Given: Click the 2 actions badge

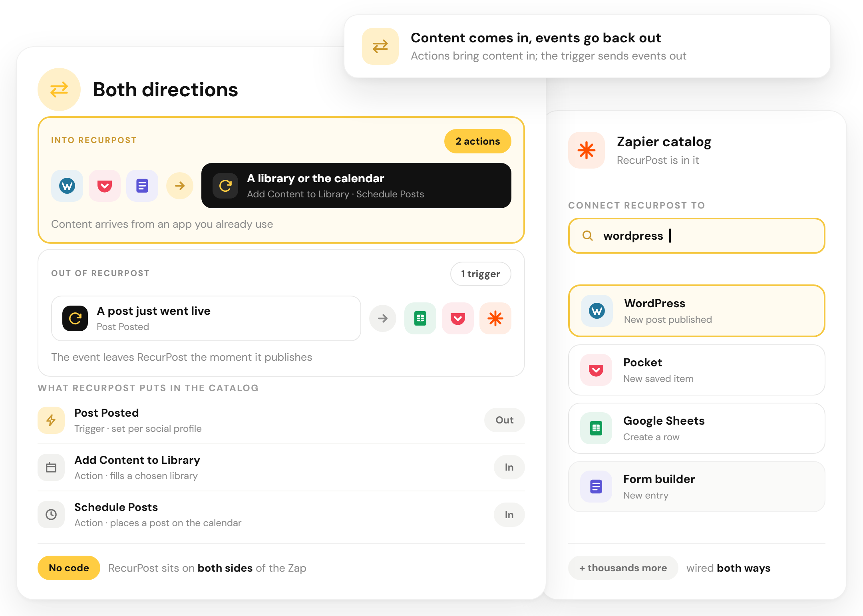Looking at the screenshot, I should (478, 141).
